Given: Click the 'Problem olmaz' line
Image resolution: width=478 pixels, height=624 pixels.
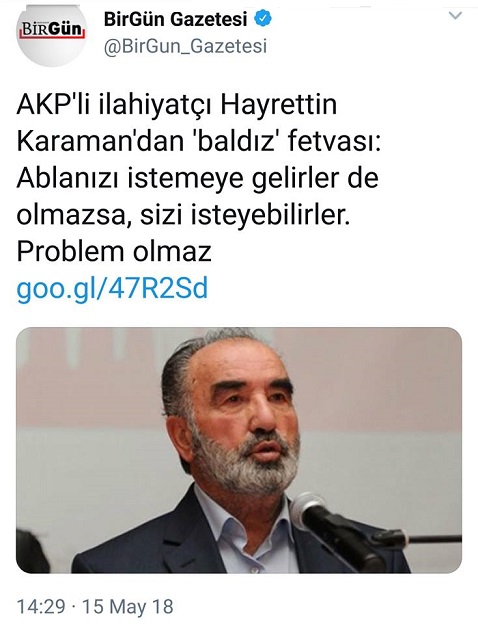Looking at the screenshot, I should point(114,252).
